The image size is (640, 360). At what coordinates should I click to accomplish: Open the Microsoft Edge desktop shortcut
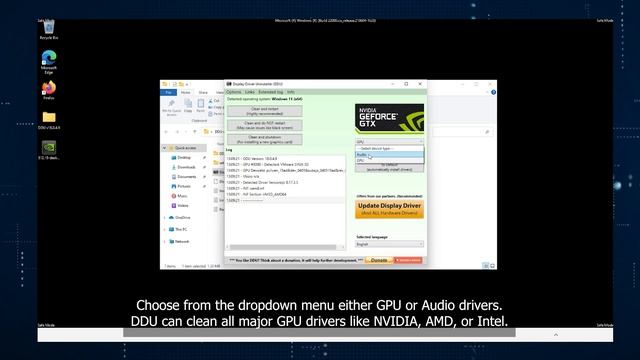(49, 62)
